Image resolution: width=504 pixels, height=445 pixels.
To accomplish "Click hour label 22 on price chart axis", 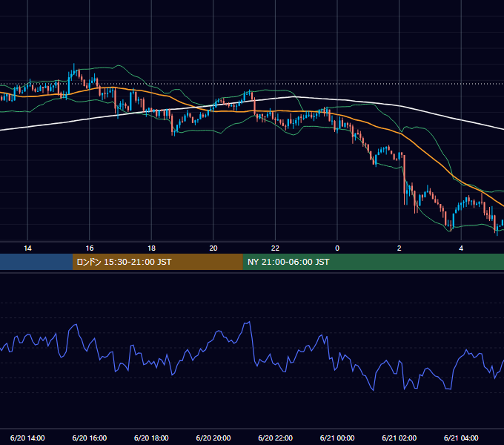I will click(276, 248).
